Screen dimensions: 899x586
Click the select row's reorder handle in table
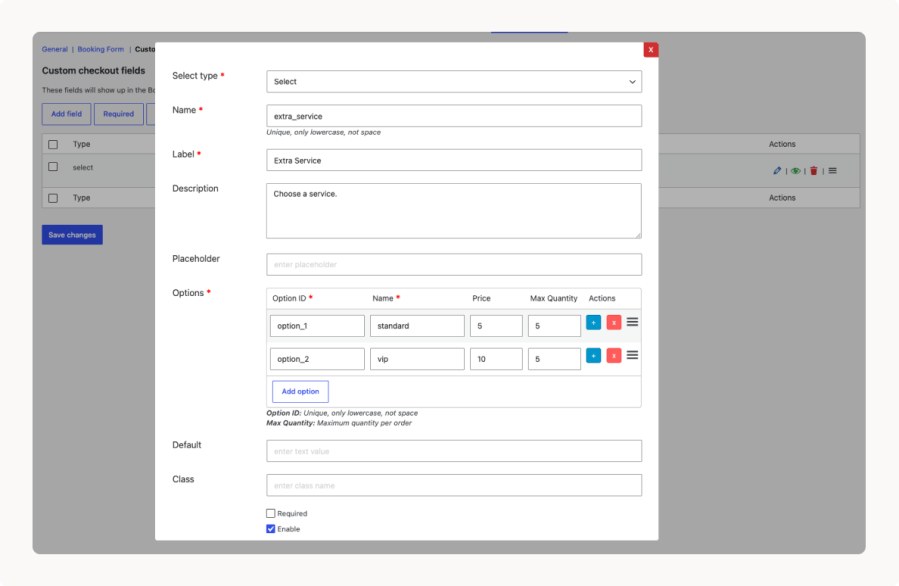pyautogui.click(x=832, y=171)
